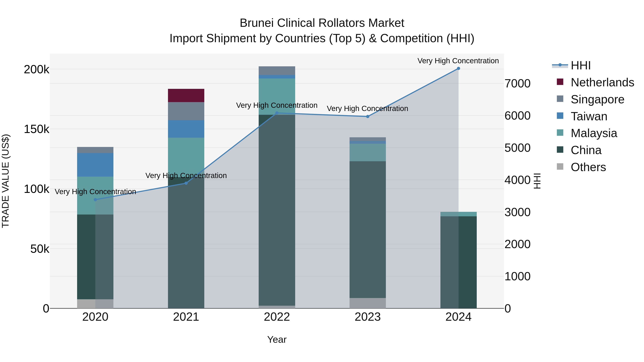This screenshot has width=644, height=362.
Task: Click the 200k left axis tick label
Action: pyautogui.click(x=36, y=70)
